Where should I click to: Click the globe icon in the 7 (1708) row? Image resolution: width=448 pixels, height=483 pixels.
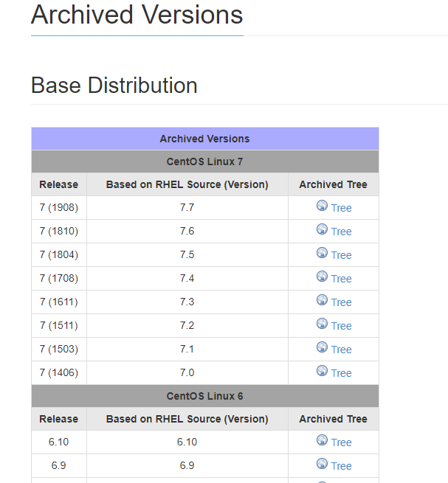coord(322,277)
